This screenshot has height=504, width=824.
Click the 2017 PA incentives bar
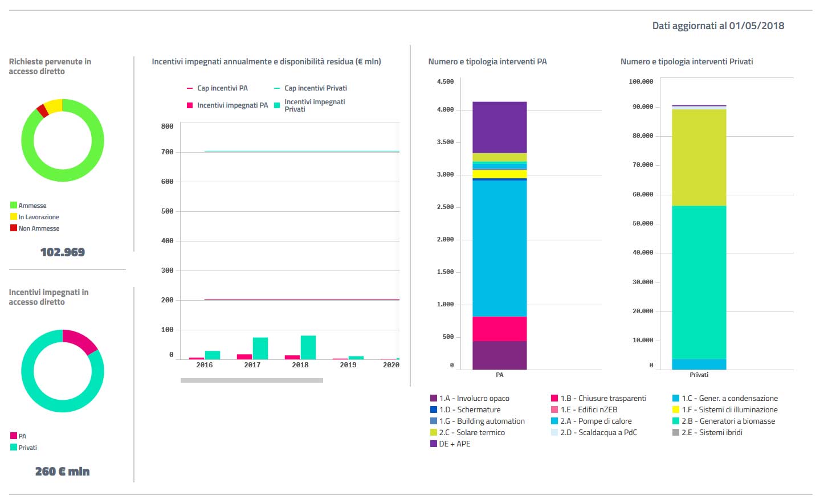point(244,357)
